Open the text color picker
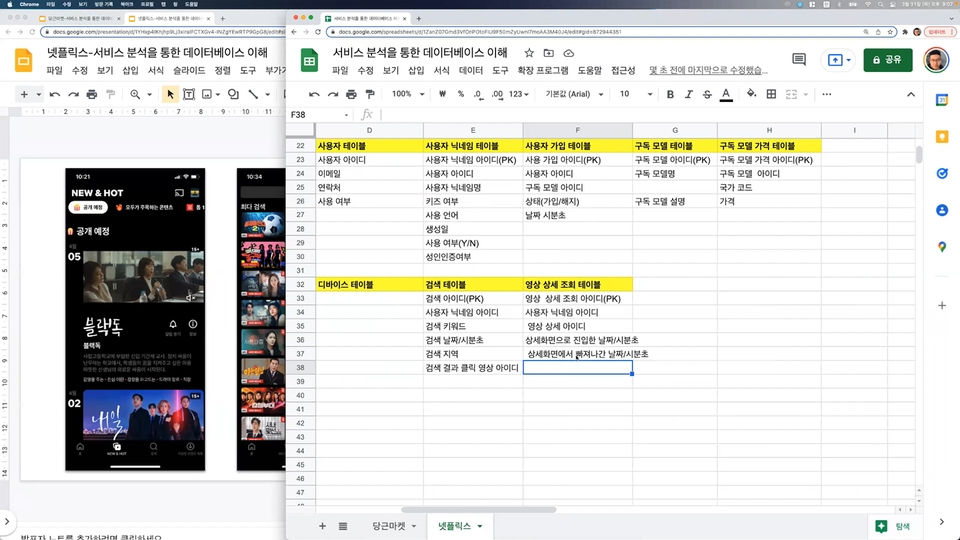 tap(726, 94)
